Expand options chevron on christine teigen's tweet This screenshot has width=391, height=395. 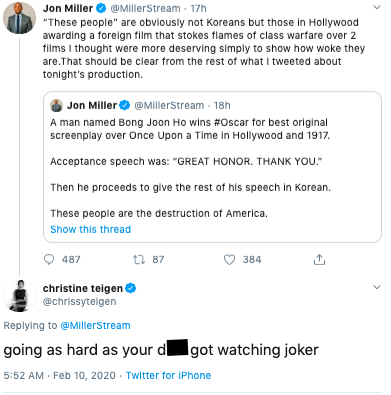pos(377,287)
